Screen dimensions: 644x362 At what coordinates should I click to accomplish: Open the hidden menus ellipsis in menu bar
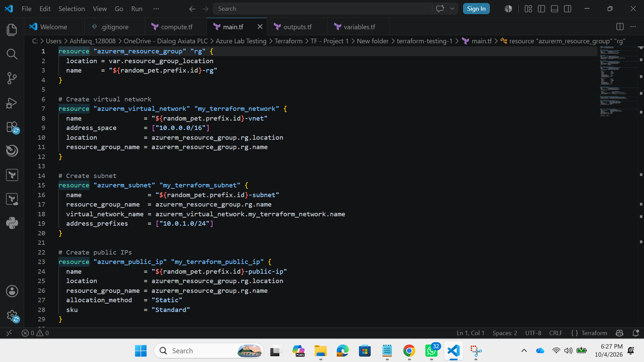coord(156,9)
